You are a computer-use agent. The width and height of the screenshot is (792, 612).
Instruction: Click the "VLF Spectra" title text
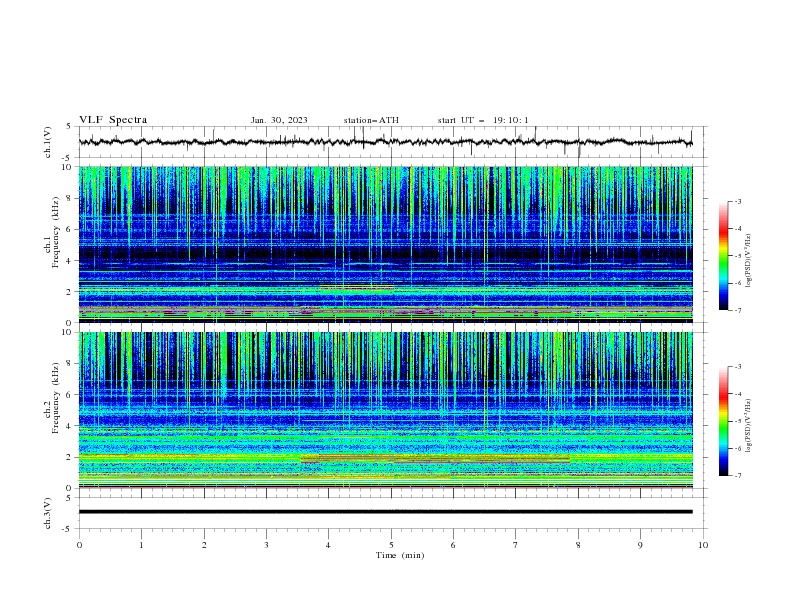coord(113,120)
